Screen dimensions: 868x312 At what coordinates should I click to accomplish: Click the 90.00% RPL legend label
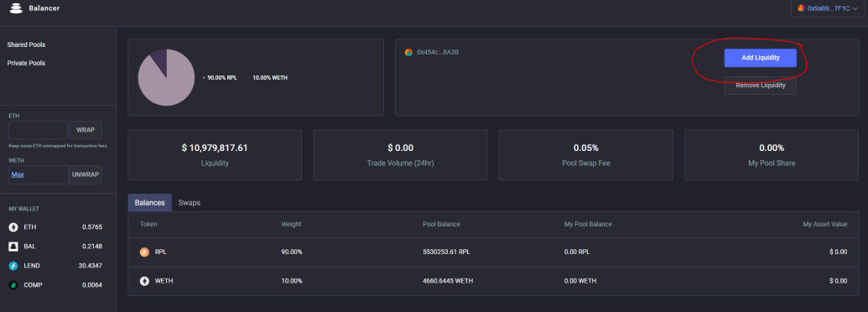point(222,77)
